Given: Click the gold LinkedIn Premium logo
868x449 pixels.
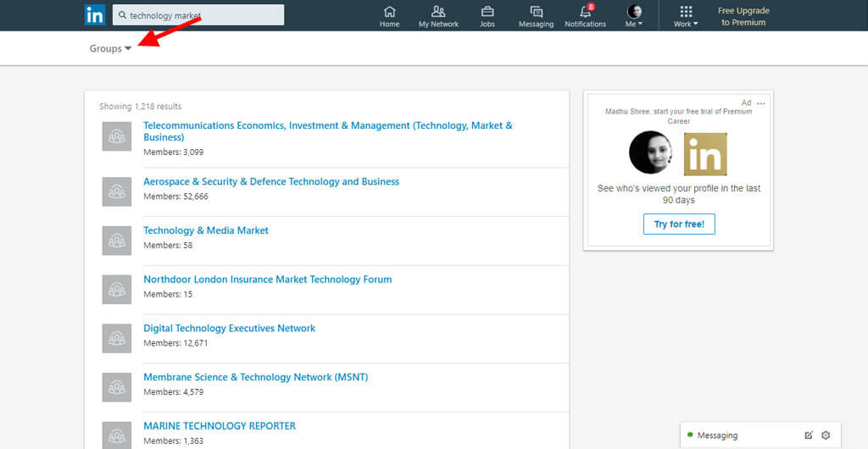Looking at the screenshot, I should 705,154.
